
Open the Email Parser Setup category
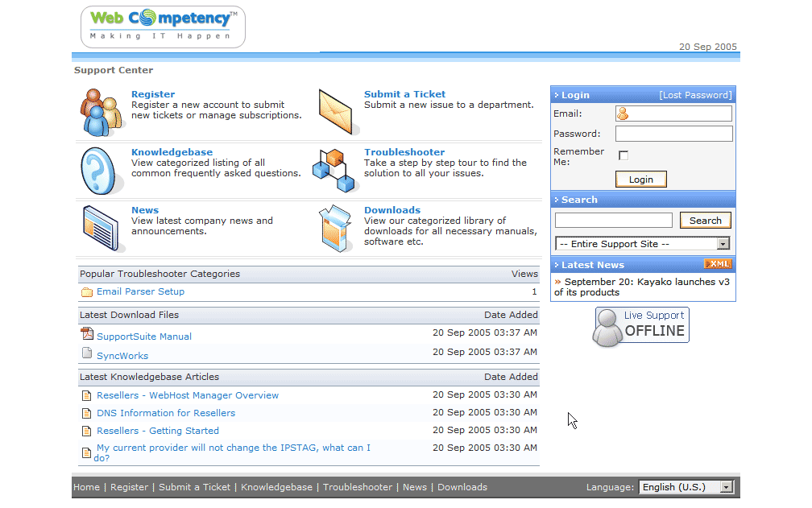(x=140, y=291)
